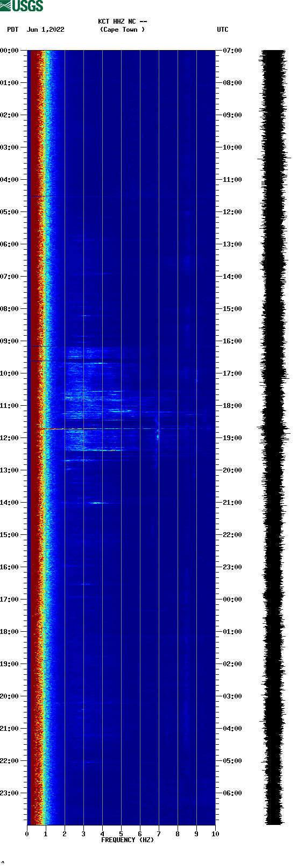Click the 'PDT' timezone label
The width and height of the screenshot is (297, 868).
coord(13,30)
